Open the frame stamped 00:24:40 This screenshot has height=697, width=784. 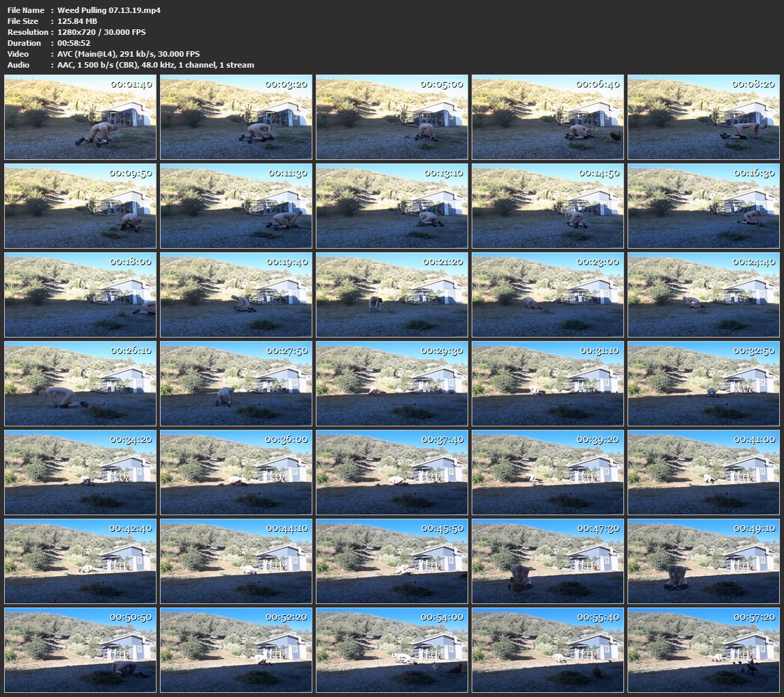click(703, 295)
